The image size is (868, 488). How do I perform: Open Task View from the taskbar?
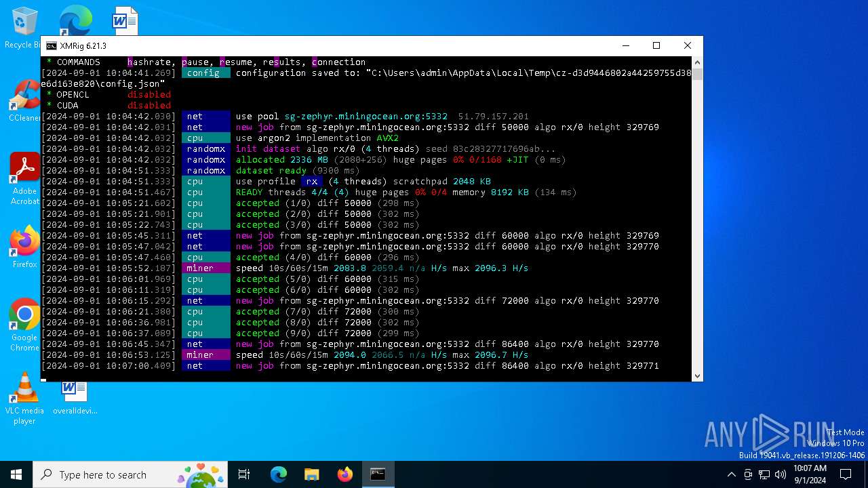244,474
